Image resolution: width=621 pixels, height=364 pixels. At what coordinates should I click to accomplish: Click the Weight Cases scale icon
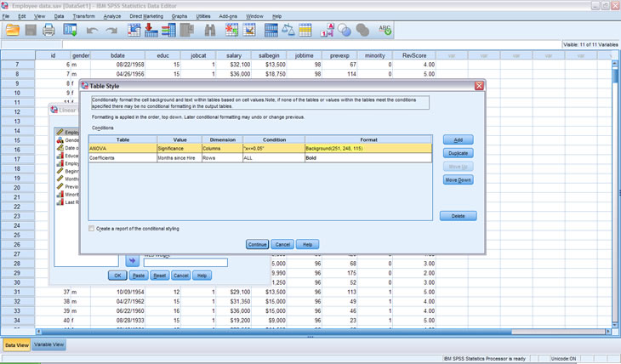point(288,31)
